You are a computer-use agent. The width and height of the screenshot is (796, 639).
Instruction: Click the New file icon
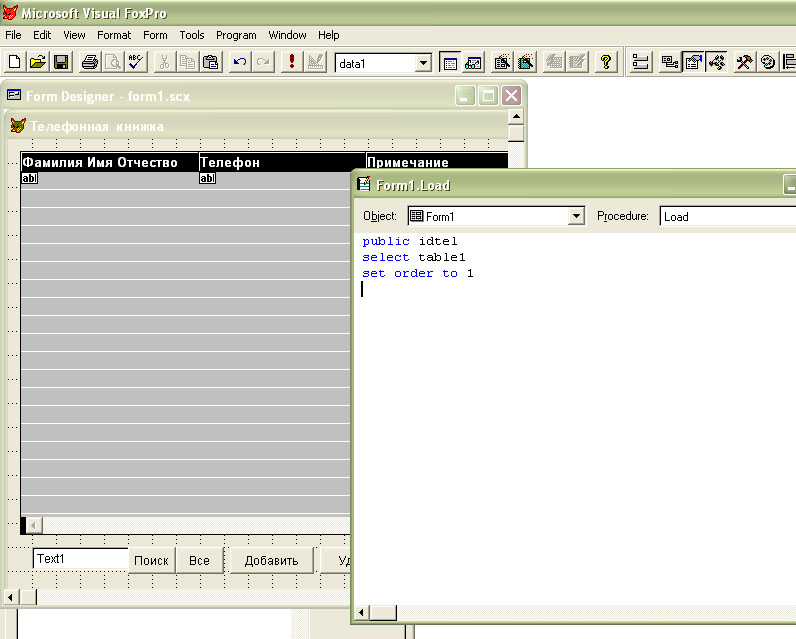pos(15,63)
